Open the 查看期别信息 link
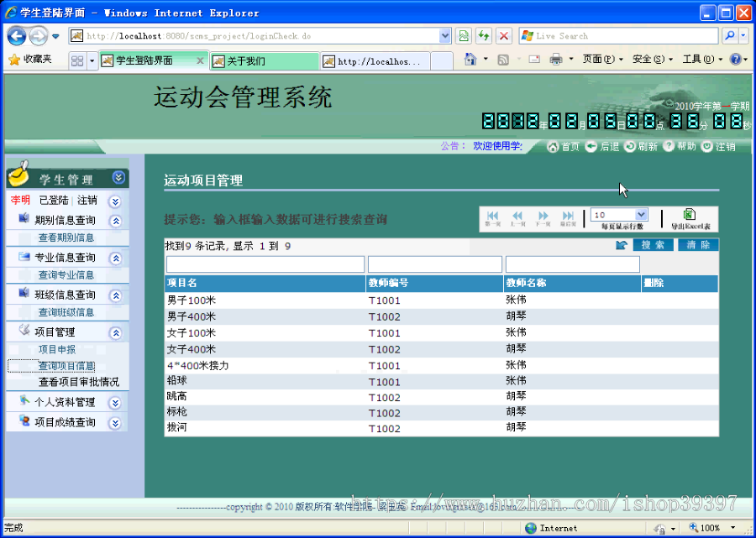Viewport: 756px width, 538px height. (66, 238)
